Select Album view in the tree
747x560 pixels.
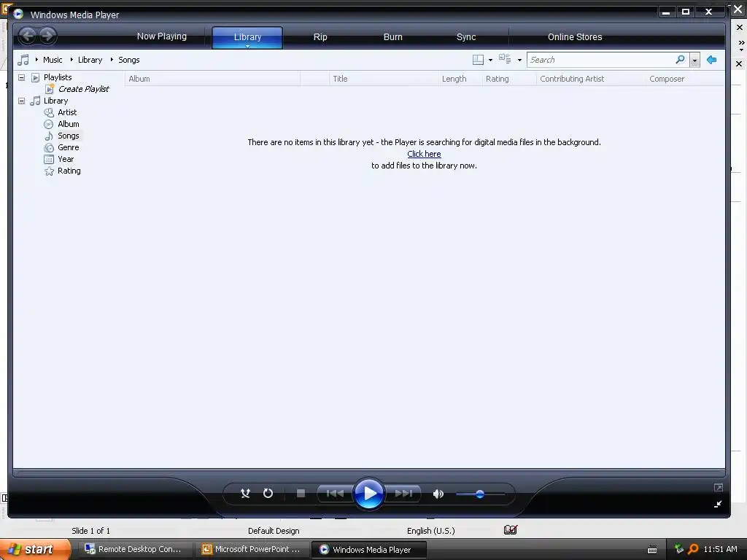pyautogui.click(x=68, y=124)
